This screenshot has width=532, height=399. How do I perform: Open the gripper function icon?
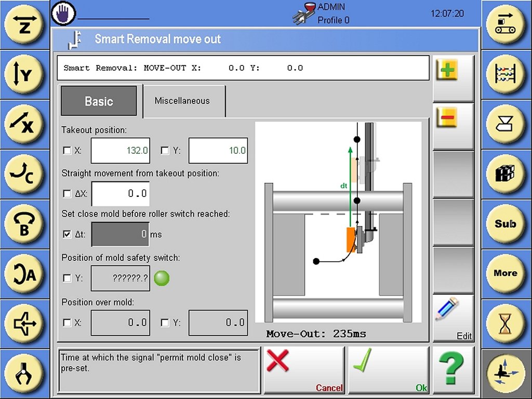[25, 374]
